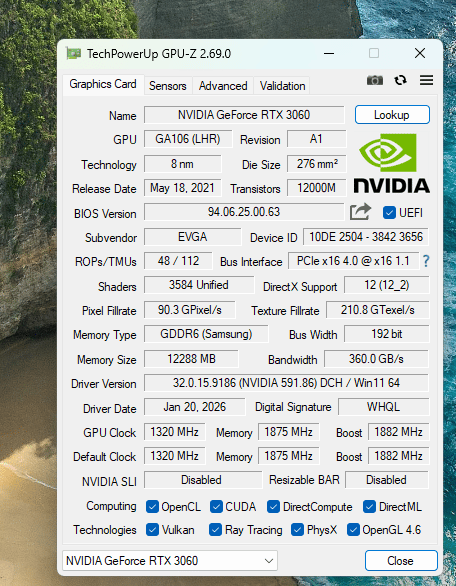Select the Graphics Card tab
This screenshot has height=586, width=456.
tap(103, 84)
